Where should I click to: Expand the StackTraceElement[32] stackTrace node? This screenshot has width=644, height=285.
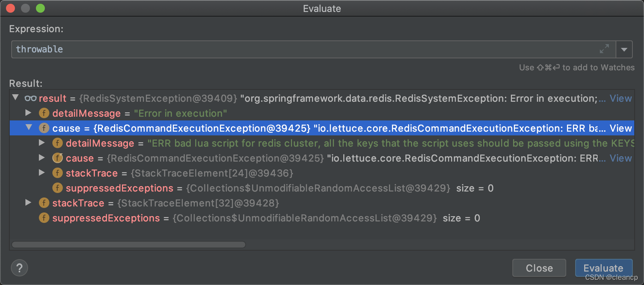pyautogui.click(x=28, y=202)
